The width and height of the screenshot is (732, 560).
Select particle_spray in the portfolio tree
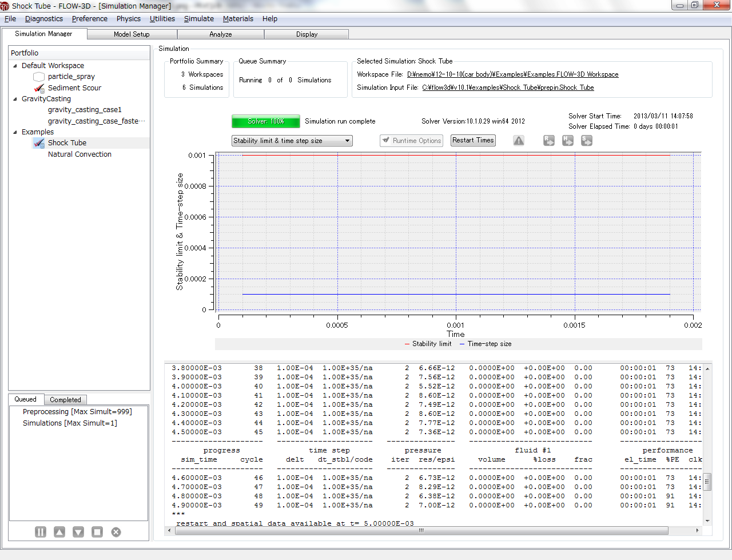pyautogui.click(x=71, y=77)
